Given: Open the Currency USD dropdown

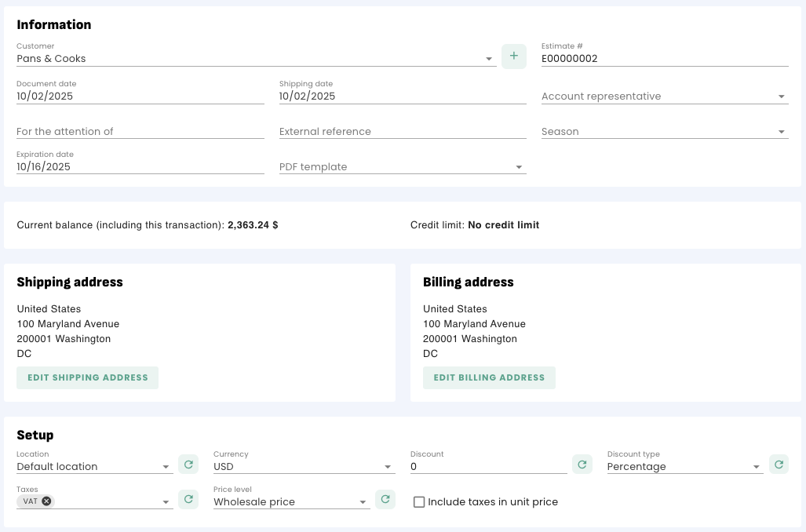Looking at the screenshot, I should 388,467.
